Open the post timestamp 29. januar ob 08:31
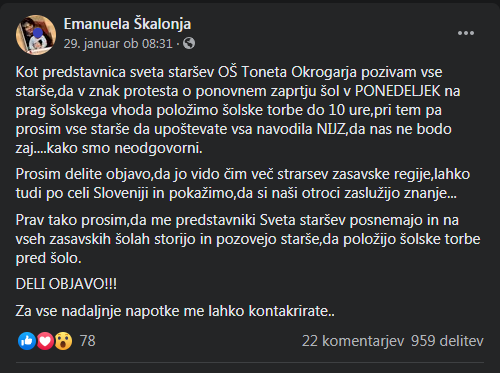Screen dimensions: 500x373 [118, 44]
